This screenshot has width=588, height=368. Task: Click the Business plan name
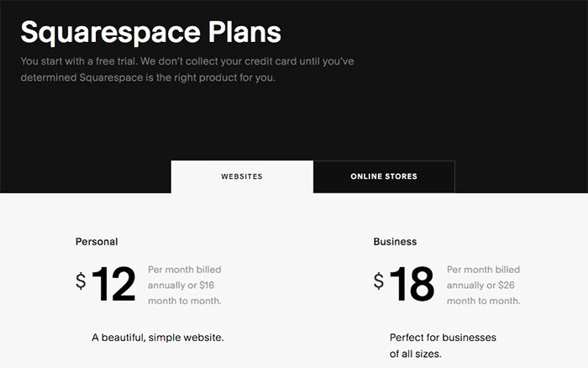pos(395,242)
